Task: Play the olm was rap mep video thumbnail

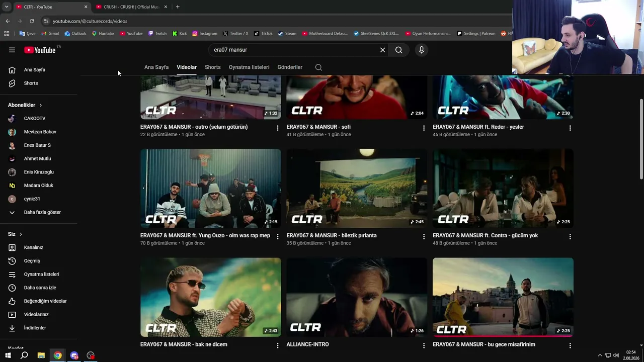Action: (211, 188)
